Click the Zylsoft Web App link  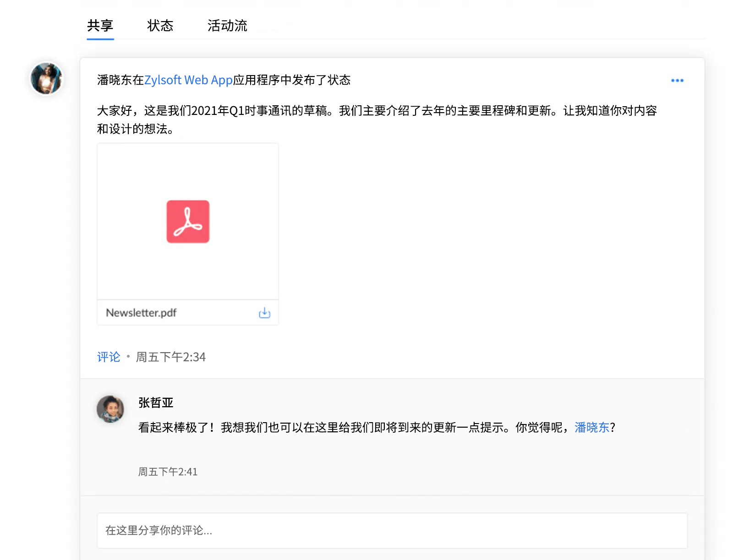pyautogui.click(x=188, y=80)
